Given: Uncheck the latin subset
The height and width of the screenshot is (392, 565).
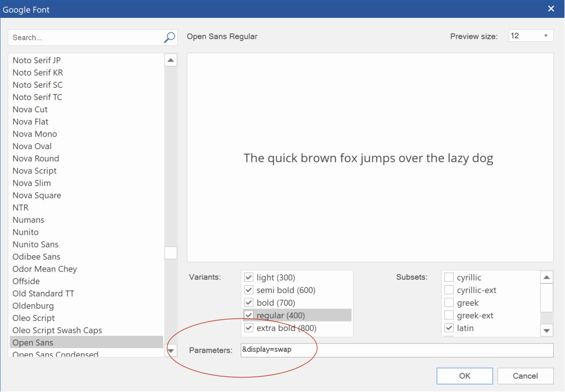Looking at the screenshot, I should pyautogui.click(x=449, y=328).
